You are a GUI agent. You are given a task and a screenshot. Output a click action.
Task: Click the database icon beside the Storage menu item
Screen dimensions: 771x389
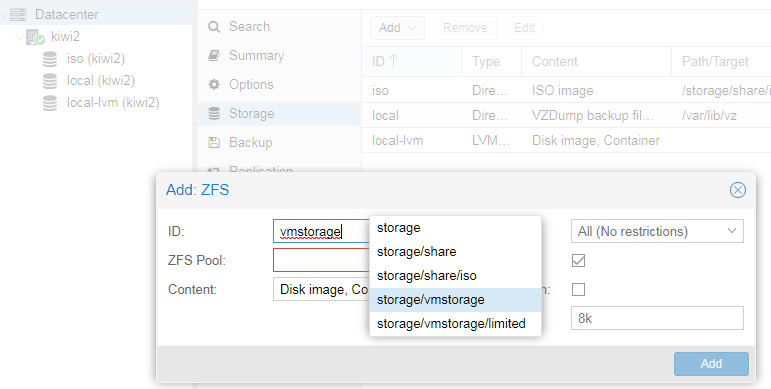(x=214, y=114)
